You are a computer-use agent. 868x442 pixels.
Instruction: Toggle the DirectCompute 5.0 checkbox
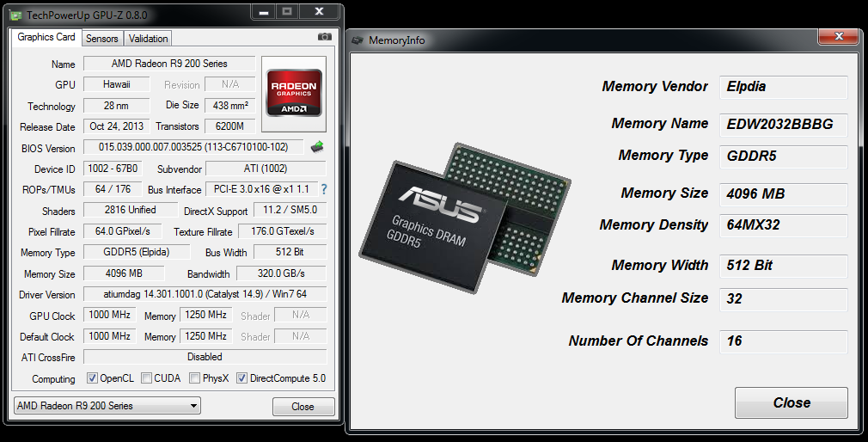(241, 378)
